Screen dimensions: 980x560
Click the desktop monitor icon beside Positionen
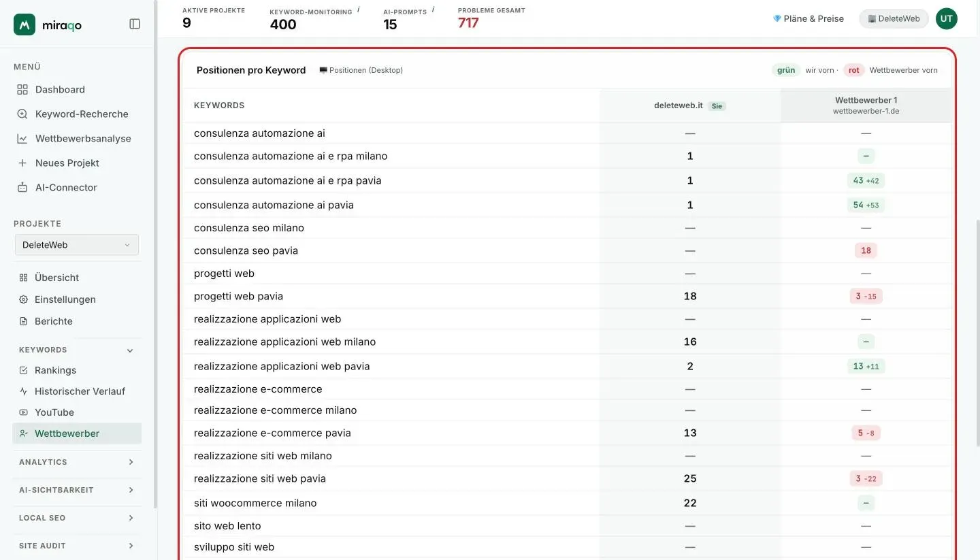tap(323, 70)
